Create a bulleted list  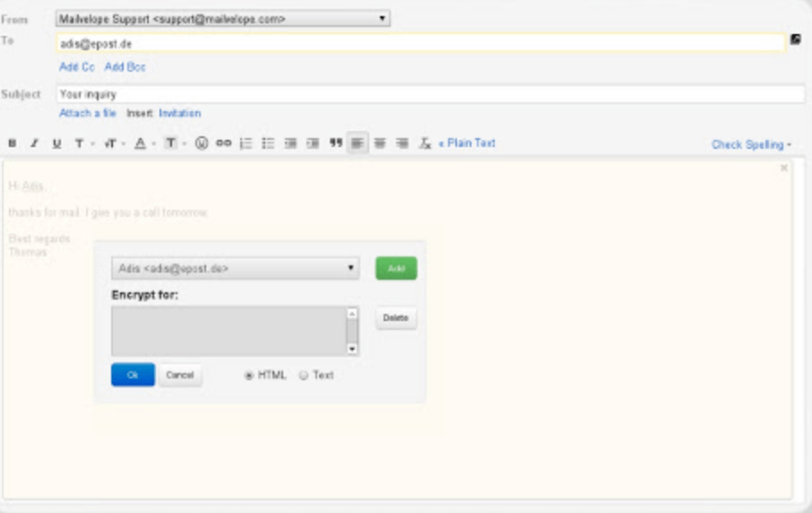tap(268, 143)
